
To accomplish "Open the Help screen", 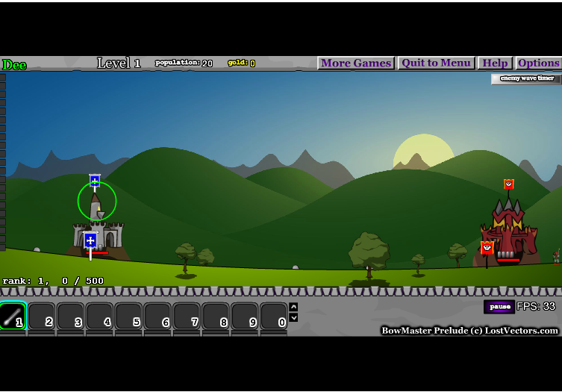I will tap(495, 63).
